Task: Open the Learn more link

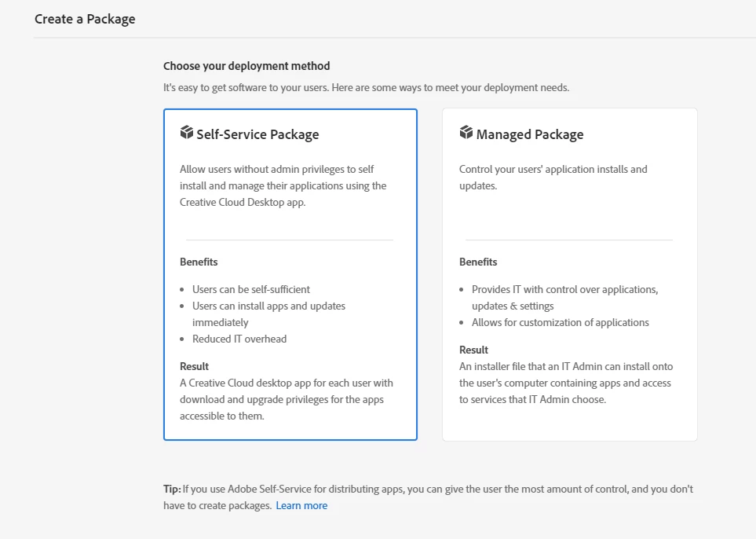Action: pyautogui.click(x=301, y=505)
